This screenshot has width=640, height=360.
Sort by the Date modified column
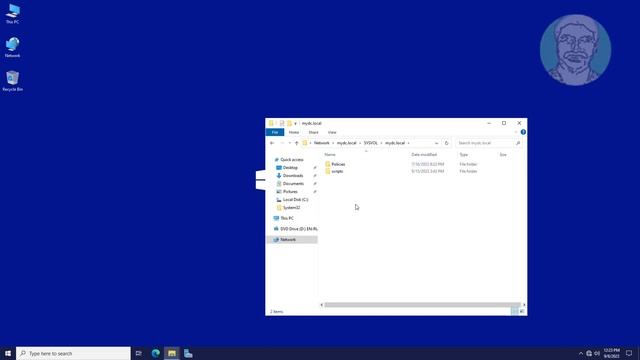(424, 154)
